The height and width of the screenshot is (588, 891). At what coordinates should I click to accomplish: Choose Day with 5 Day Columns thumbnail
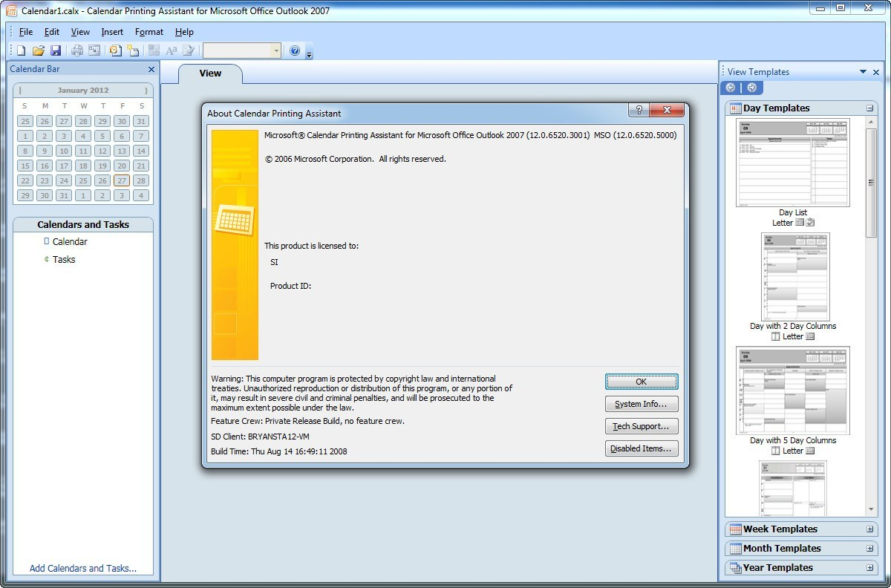click(793, 391)
